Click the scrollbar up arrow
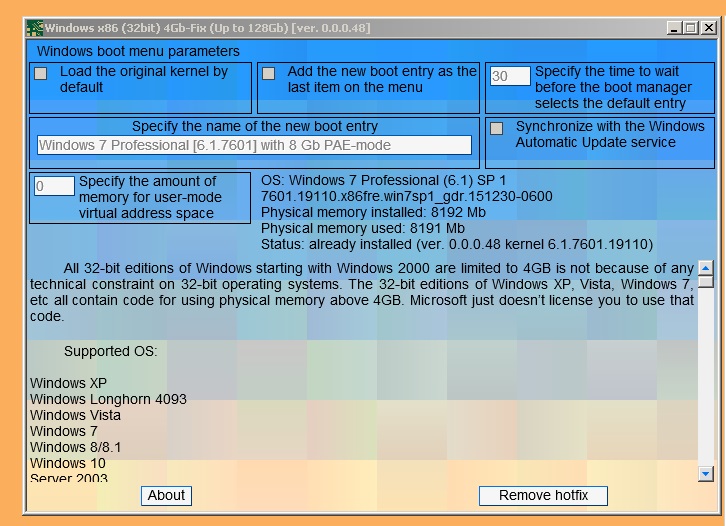 coord(706,268)
